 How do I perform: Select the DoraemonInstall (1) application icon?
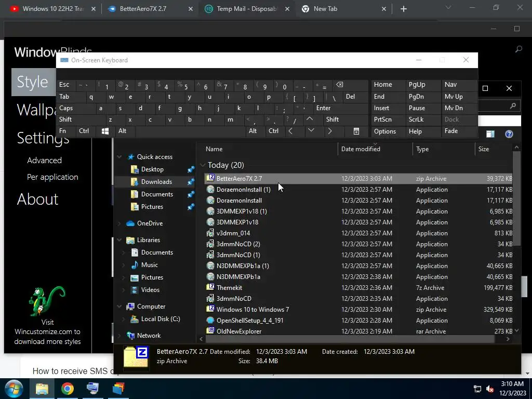[210, 189]
